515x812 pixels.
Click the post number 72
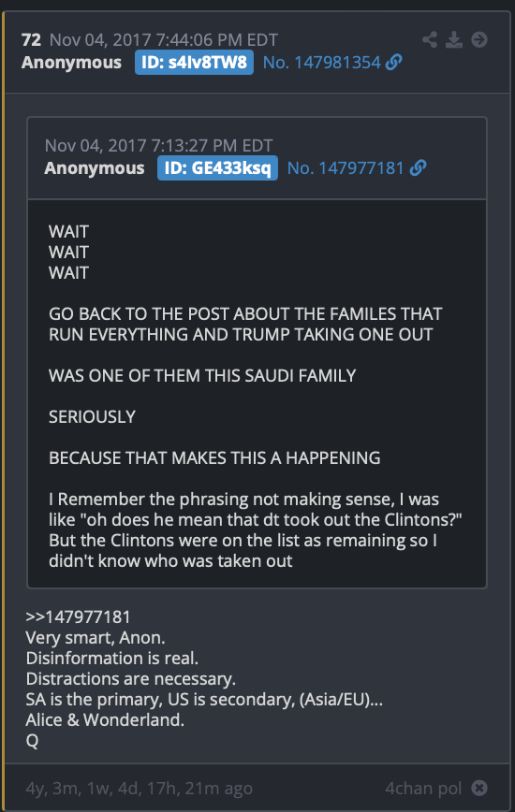(31, 40)
